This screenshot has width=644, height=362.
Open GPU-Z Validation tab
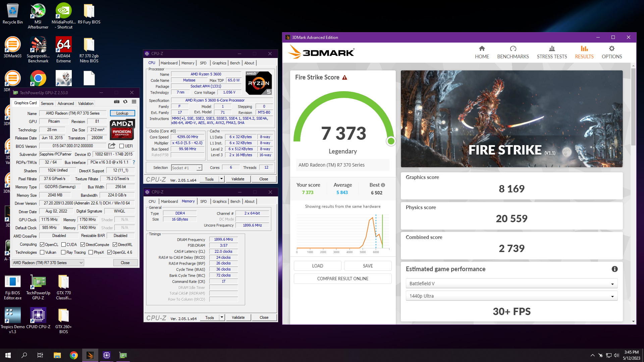click(x=86, y=104)
